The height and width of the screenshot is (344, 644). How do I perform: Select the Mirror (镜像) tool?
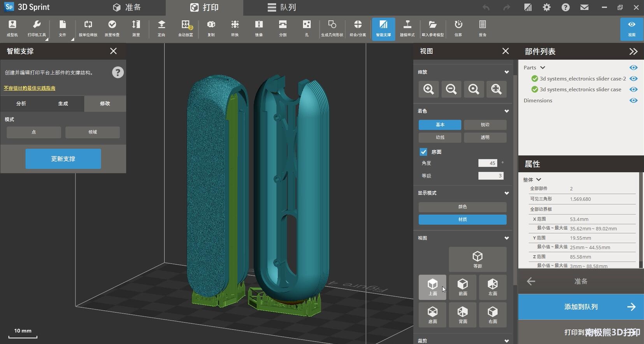pos(259,28)
